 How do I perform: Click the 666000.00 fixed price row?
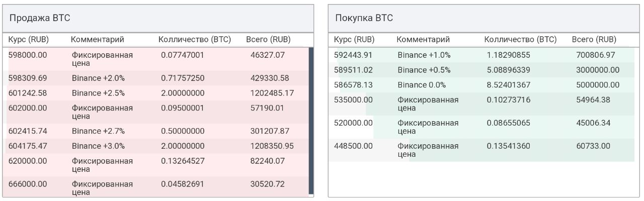click(155, 186)
